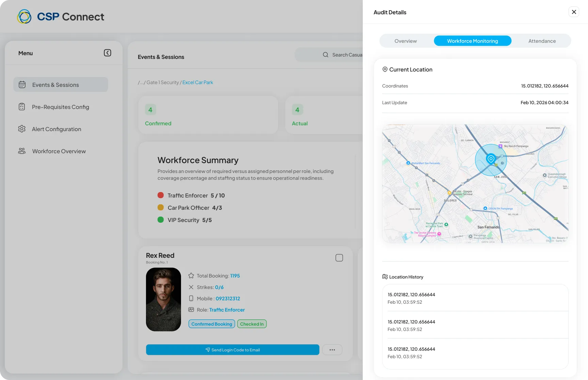Collapse the Menu sidebar with chevron button

pyautogui.click(x=108, y=53)
